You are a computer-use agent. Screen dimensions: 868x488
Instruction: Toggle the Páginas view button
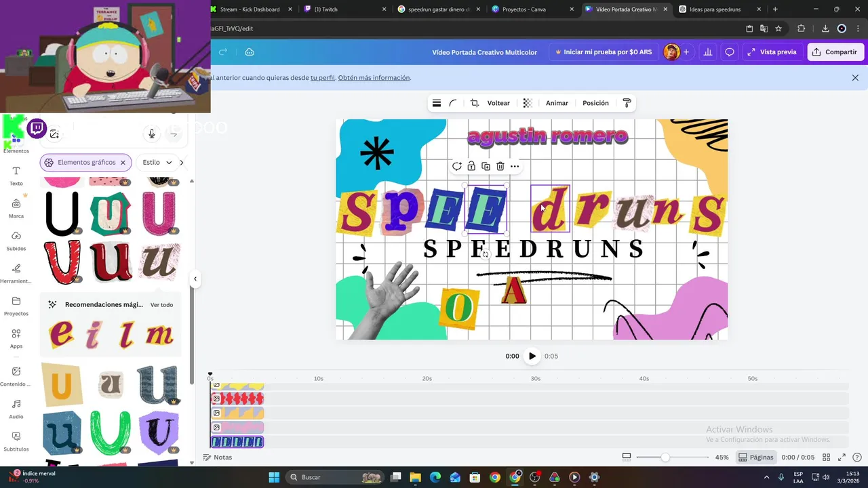pos(756,457)
